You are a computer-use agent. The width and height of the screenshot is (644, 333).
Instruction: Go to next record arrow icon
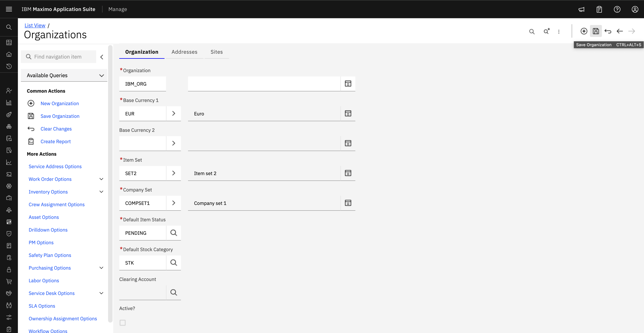click(x=632, y=31)
